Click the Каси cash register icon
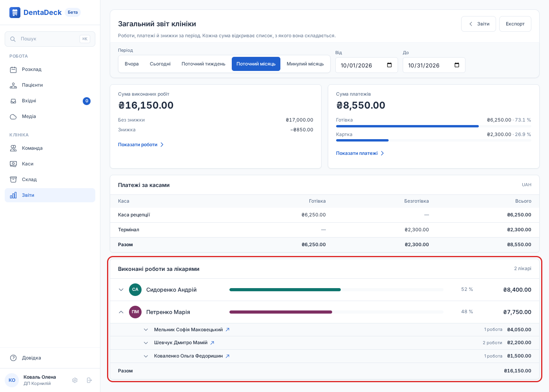This screenshot has width=549, height=392. pos(13,164)
